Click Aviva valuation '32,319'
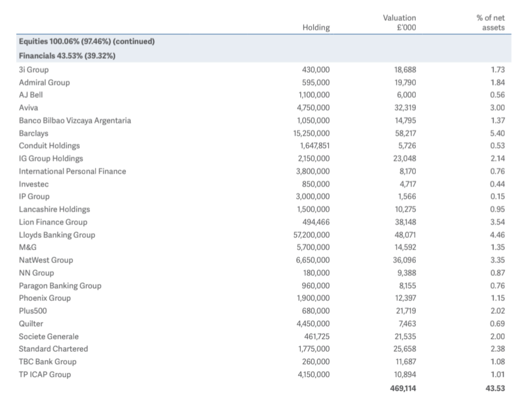 pyautogui.click(x=405, y=108)
